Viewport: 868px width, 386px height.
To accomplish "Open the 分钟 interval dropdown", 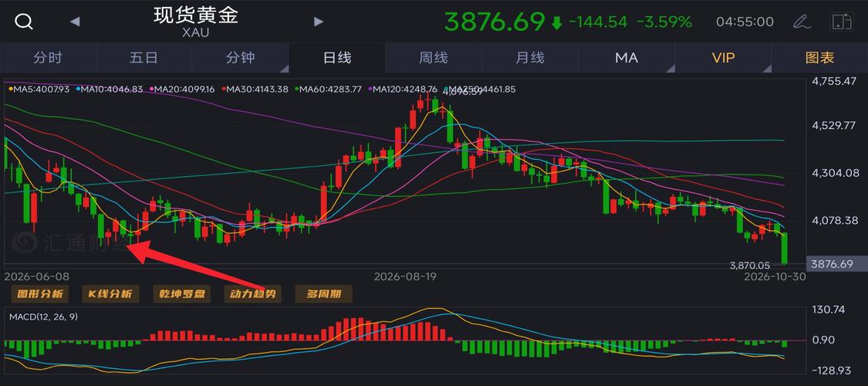I will (x=240, y=58).
